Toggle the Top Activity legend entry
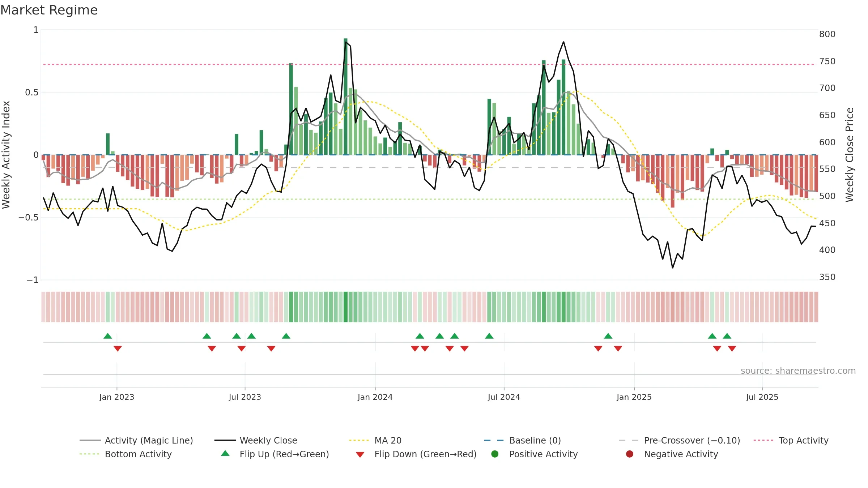The width and height of the screenshot is (868, 488). [x=791, y=440]
